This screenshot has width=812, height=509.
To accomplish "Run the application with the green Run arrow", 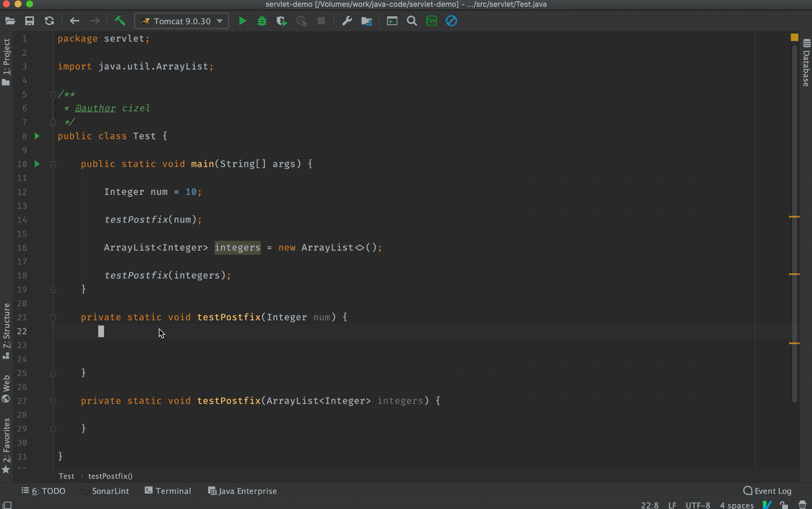I will (x=243, y=21).
